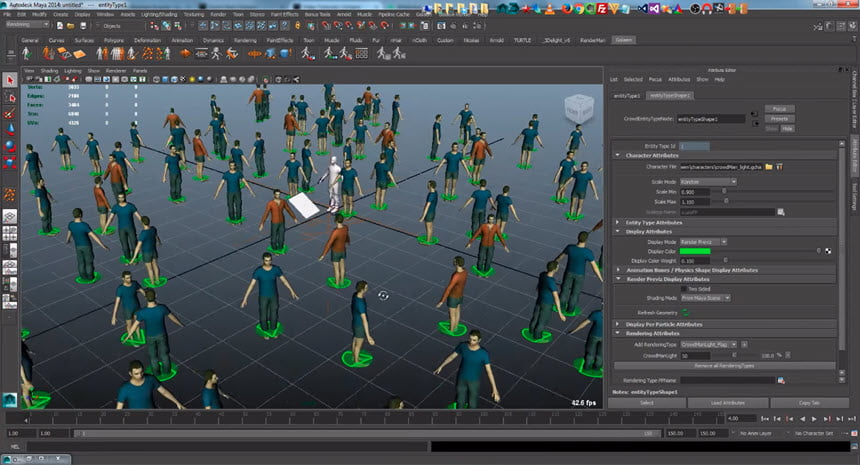Click the Visual Studio icon in the taskbar

654,9
